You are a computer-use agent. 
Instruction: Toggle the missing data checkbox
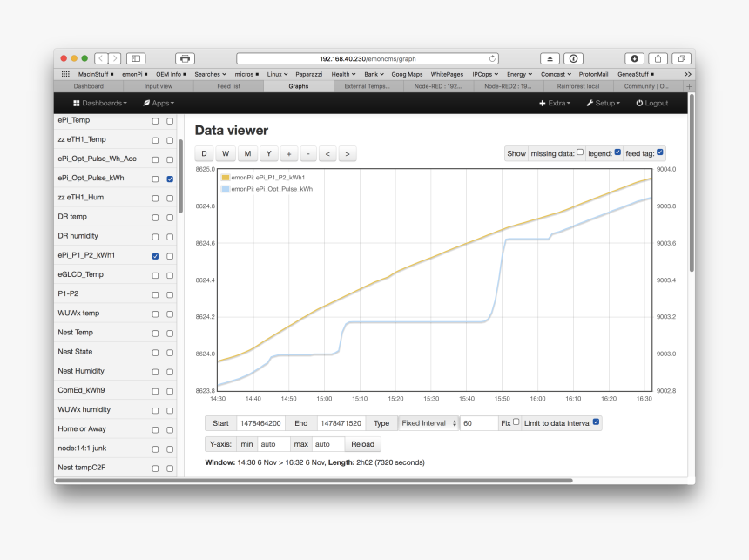tap(580, 152)
